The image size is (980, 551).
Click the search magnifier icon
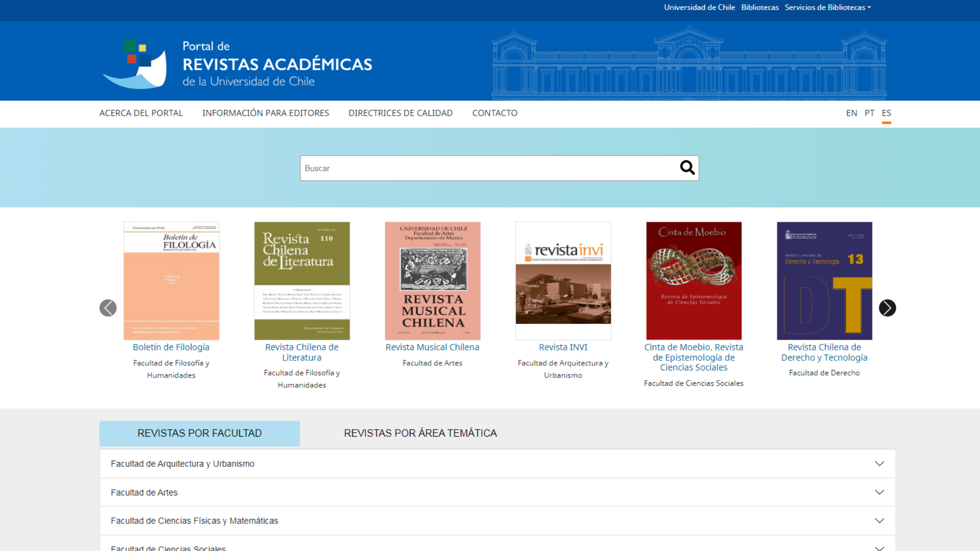pyautogui.click(x=687, y=168)
